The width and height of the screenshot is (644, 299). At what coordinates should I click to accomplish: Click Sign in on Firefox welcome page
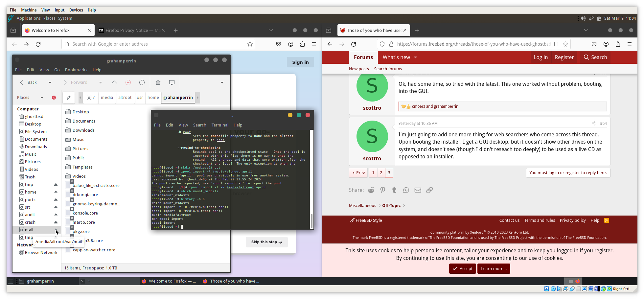[301, 62]
